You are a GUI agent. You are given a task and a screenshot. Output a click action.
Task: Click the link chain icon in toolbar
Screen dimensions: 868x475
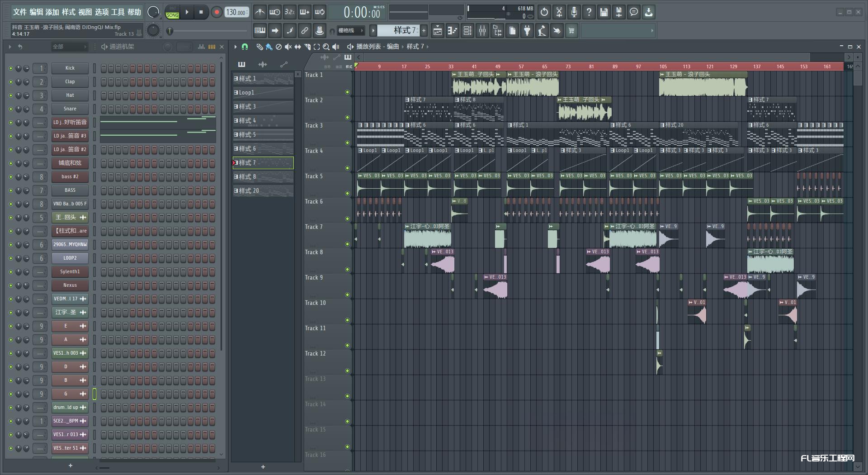(x=305, y=31)
